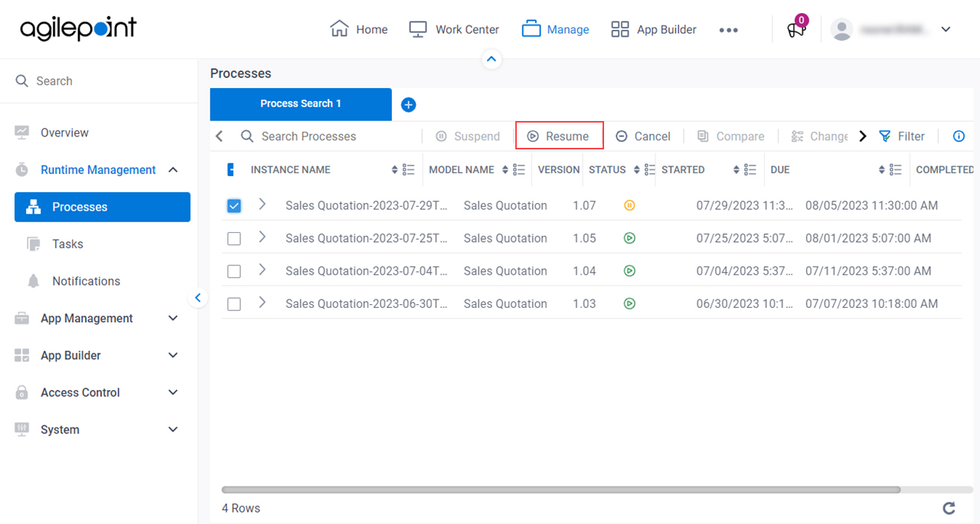
Task: Open the Model Name column filter icon
Action: [x=519, y=170]
